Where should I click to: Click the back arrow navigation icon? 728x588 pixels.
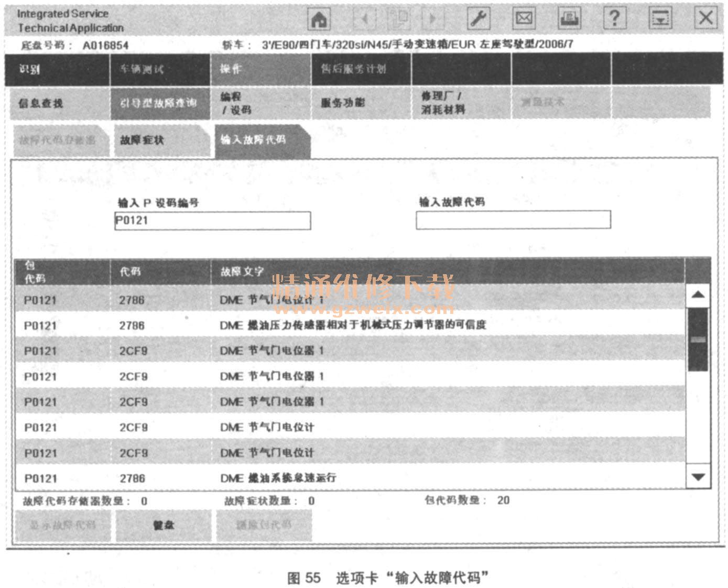tap(365, 19)
